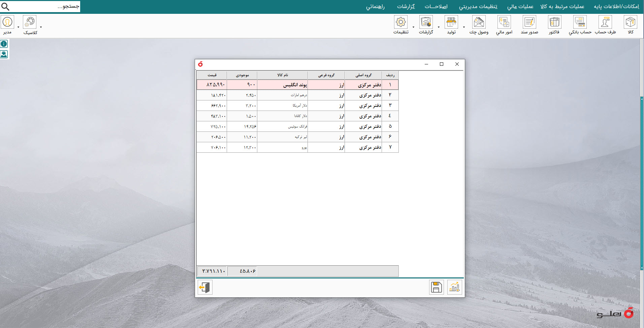Click stock cell ۱۴,۲۵۶
The height and width of the screenshot is (328, 644).
[242, 126]
